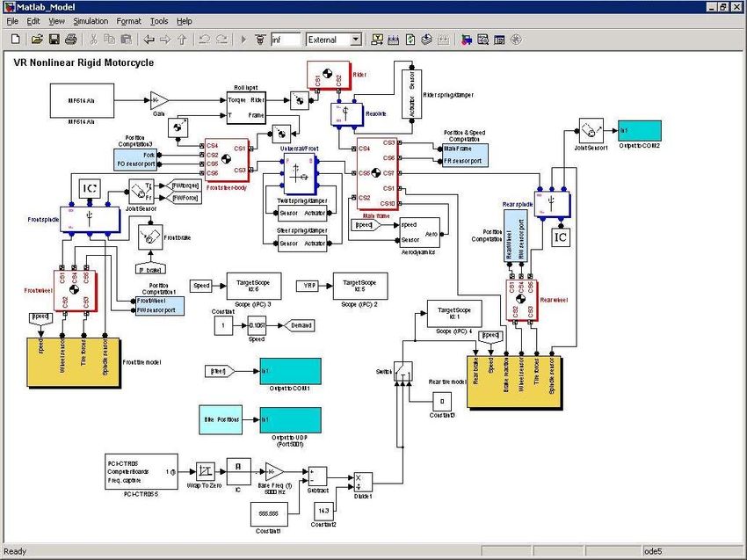Select the Front steer-body block
The width and height of the screenshot is (747, 560).
[226, 160]
